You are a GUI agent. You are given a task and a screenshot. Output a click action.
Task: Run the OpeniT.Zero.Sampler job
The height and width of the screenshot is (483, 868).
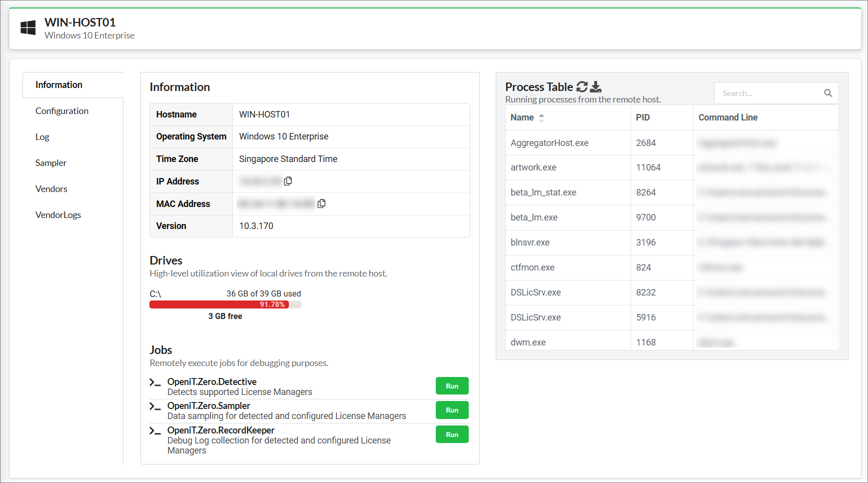pyautogui.click(x=452, y=410)
